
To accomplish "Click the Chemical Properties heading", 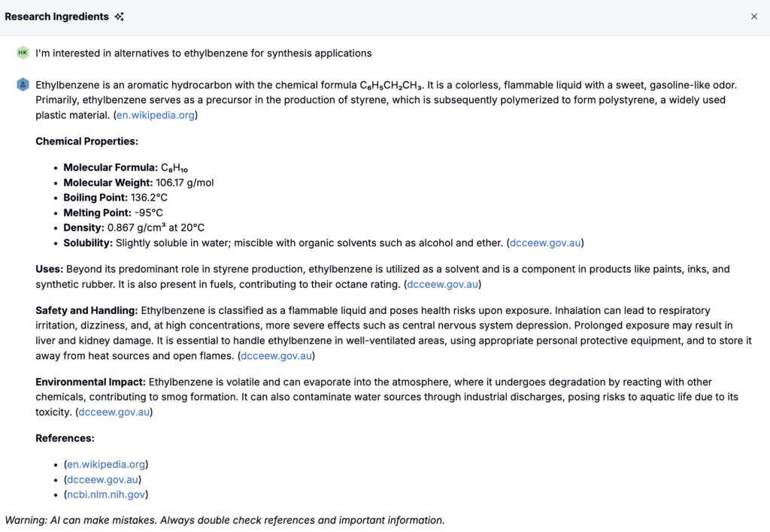I will 86,141.
